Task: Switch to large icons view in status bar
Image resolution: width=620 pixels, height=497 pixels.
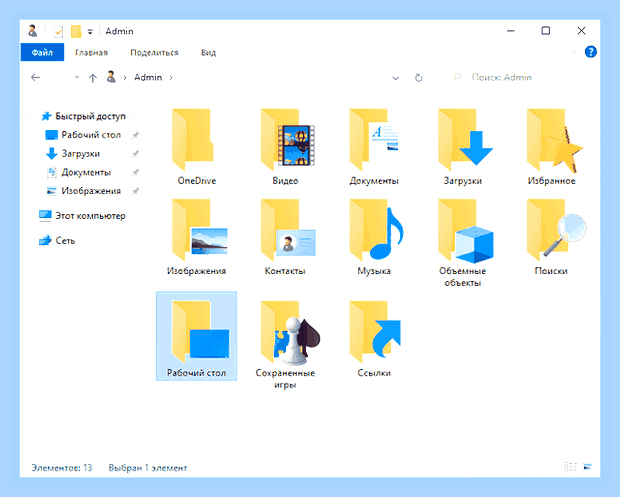Action: 588,467
